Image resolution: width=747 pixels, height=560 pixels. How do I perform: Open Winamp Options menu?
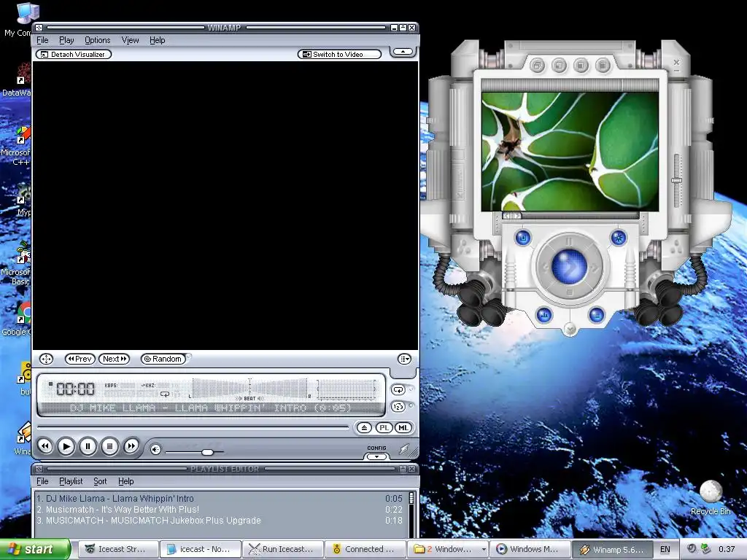point(97,40)
